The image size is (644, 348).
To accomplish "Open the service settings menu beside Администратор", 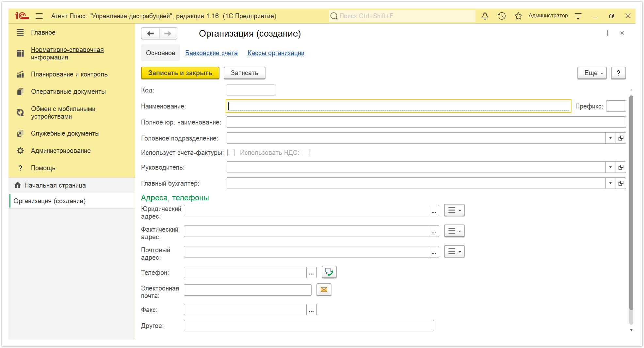I will (578, 16).
